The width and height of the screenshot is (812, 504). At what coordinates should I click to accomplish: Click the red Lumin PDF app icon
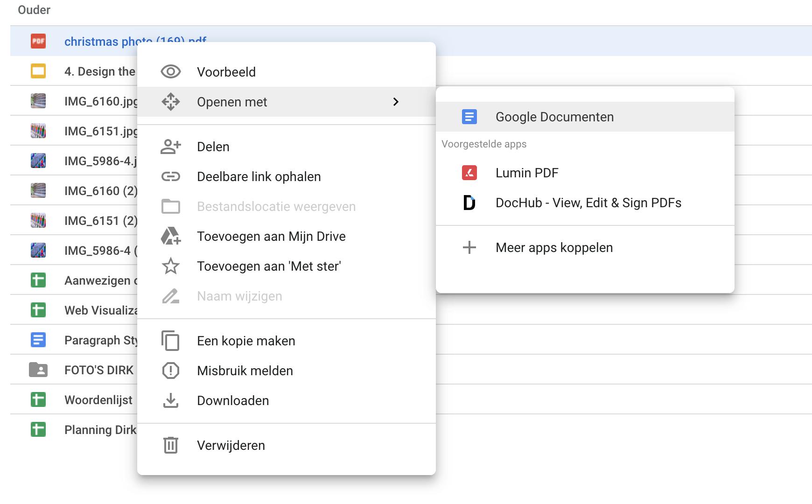469,173
